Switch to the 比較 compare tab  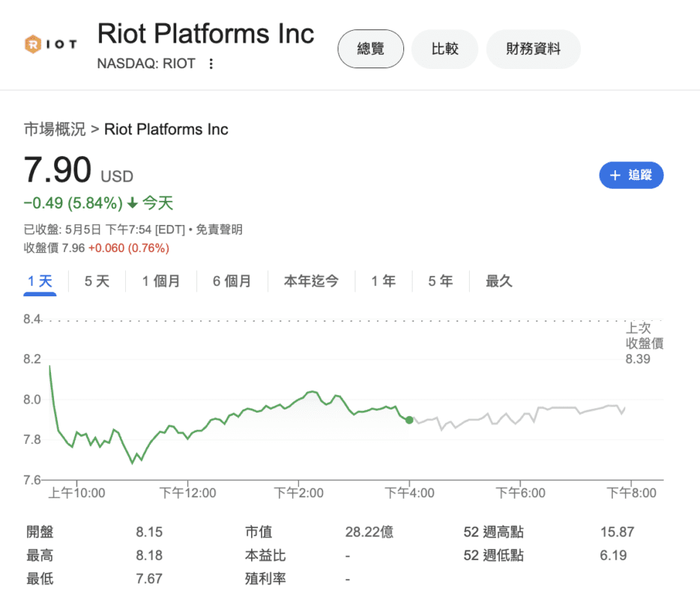click(444, 49)
